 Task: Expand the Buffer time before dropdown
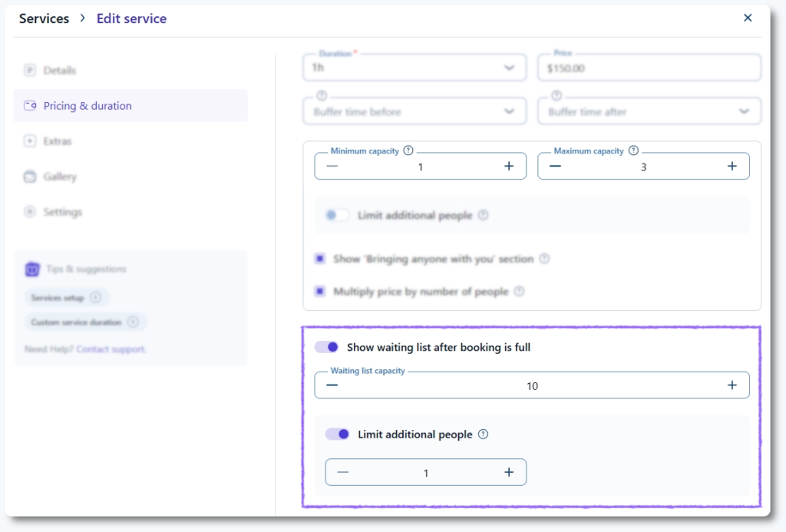point(414,111)
